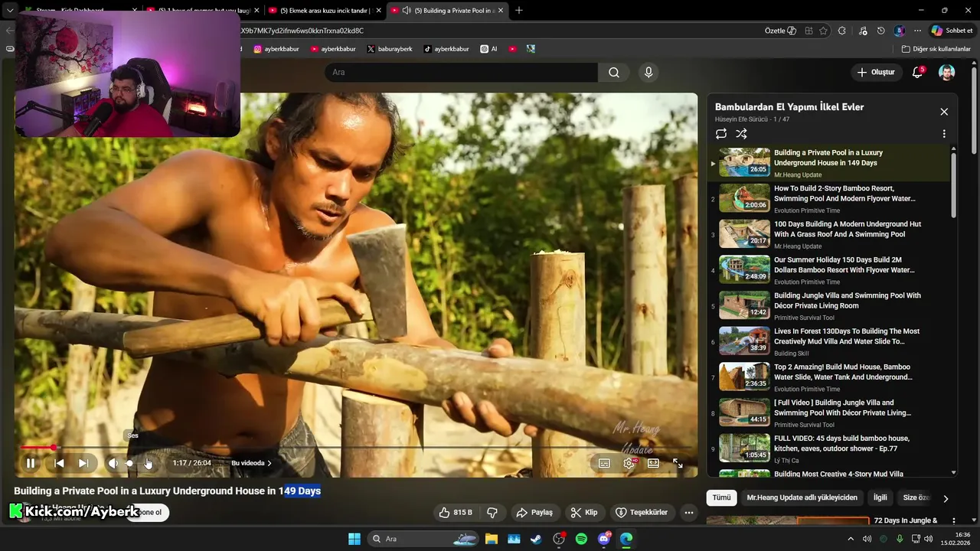Open the video player settings gear
980x551 pixels.
(x=629, y=463)
